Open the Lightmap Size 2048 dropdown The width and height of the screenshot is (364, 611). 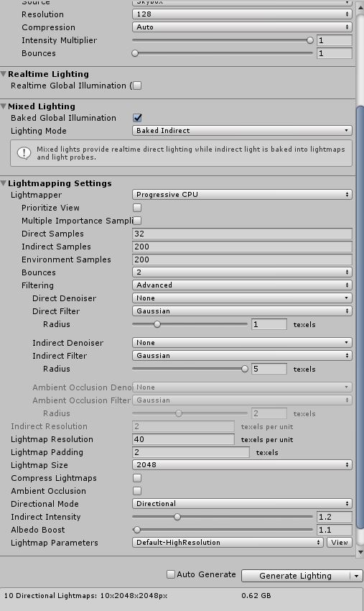tap(242, 465)
